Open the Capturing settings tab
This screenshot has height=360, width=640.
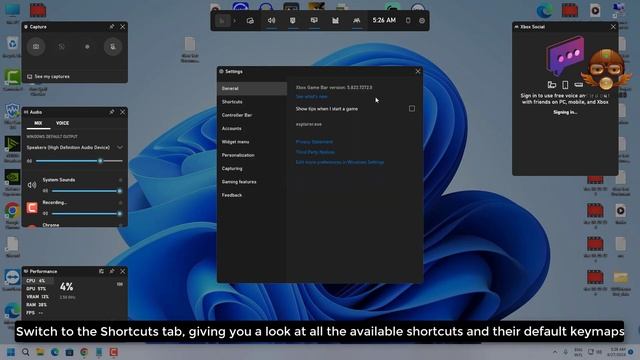tap(252, 168)
